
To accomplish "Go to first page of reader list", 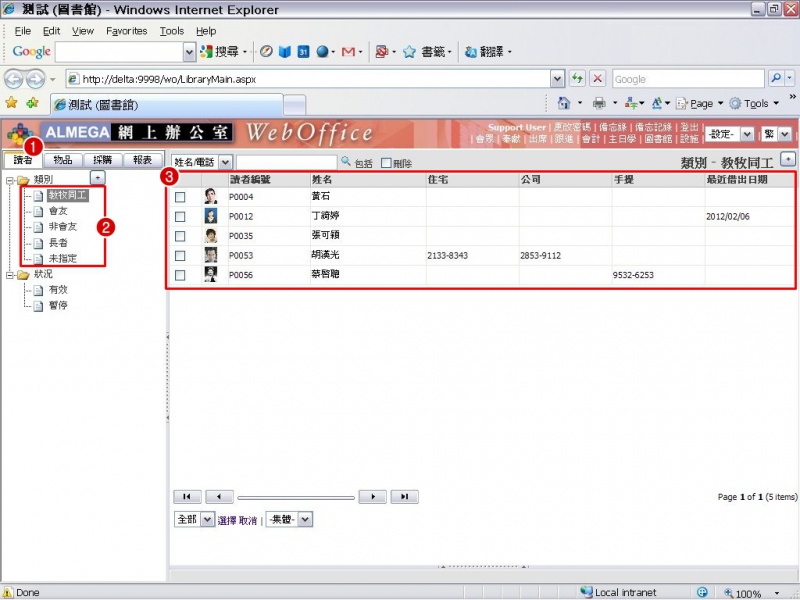I will click(187, 496).
